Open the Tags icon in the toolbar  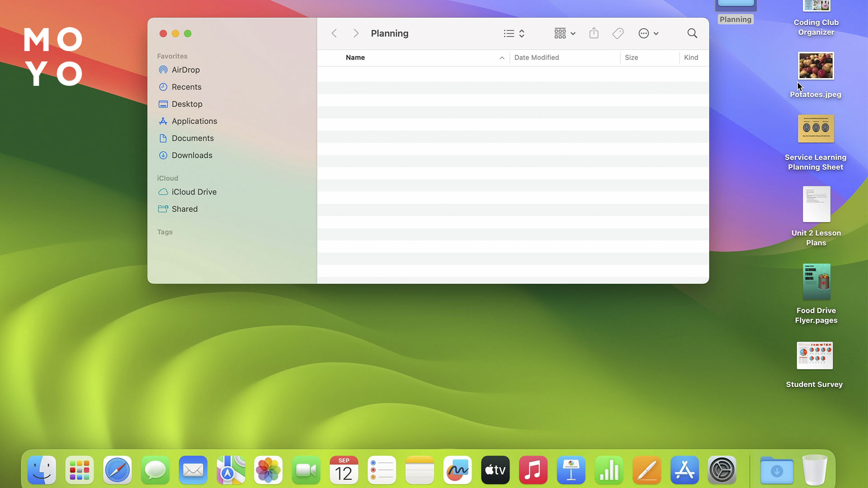click(x=618, y=33)
